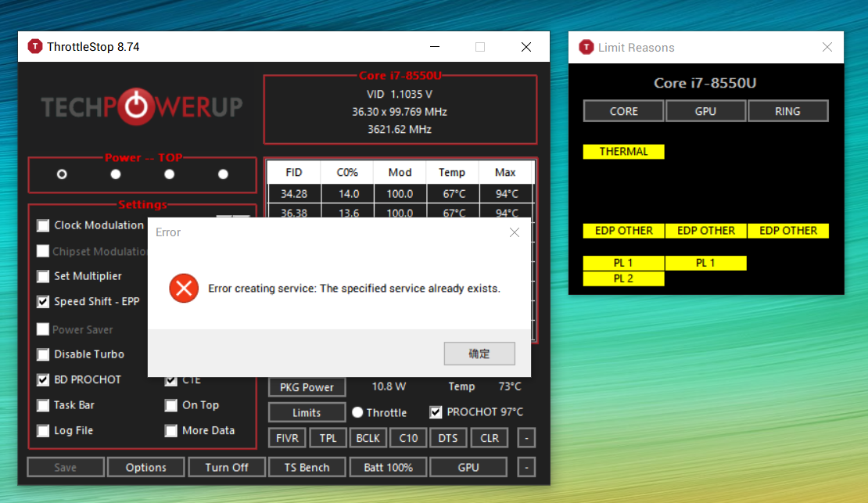The height and width of the screenshot is (503, 868).
Task: Run the TS Bench benchmark
Action: (307, 467)
